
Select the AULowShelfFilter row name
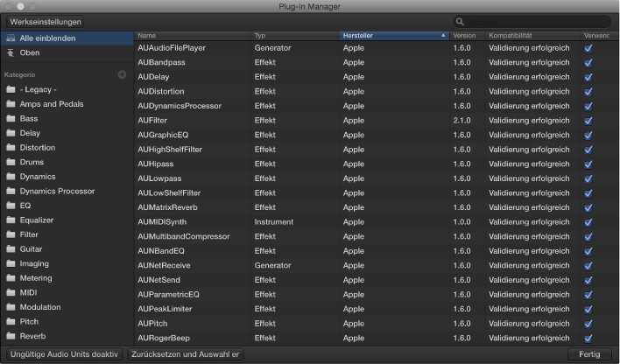tap(169, 192)
